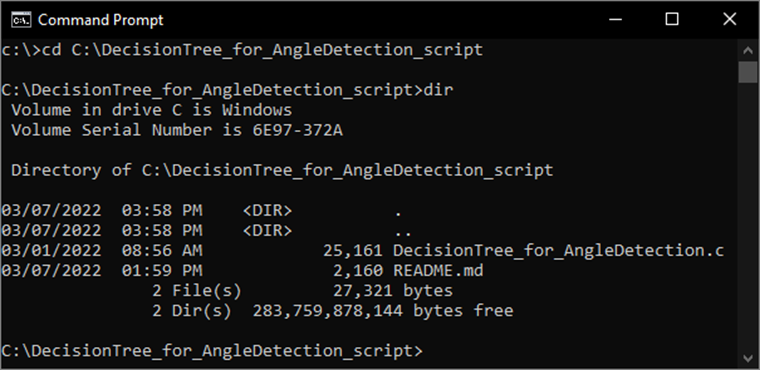Click the vertical scrollbar thumb
The width and height of the screenshot is (760, 370).
click(748, 72)
